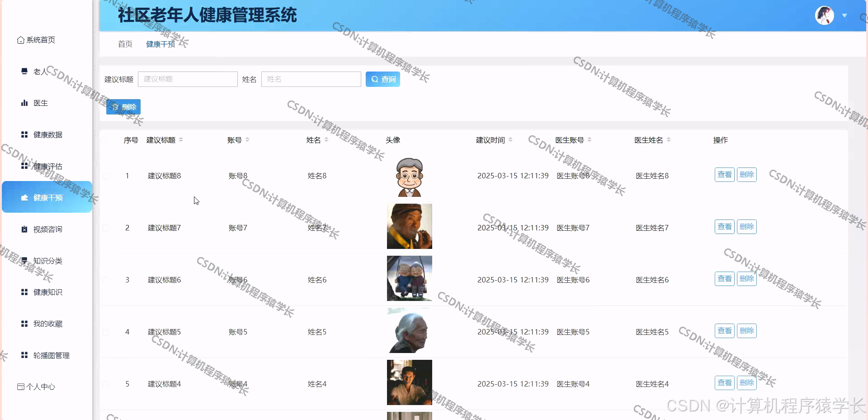Delete the 建议标题5 row
The height and width of the screenshot is (420, 868).
(747, 331)
